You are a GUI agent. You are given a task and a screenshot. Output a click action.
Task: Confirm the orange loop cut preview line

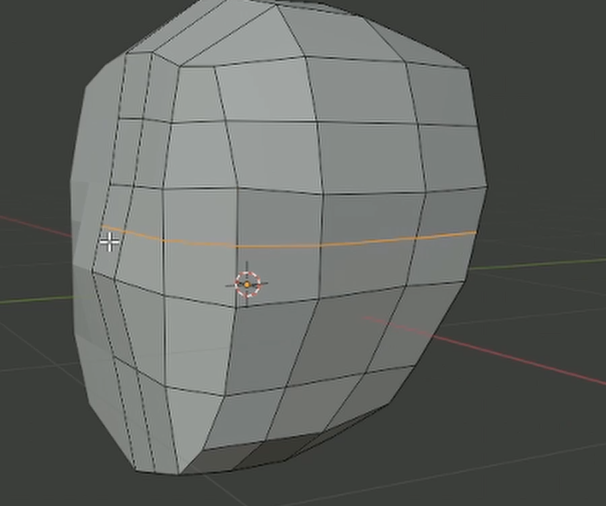289,238
